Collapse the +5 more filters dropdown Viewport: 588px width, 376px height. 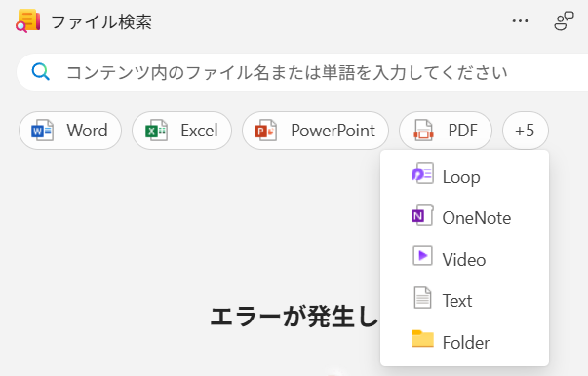click(526, 131)
